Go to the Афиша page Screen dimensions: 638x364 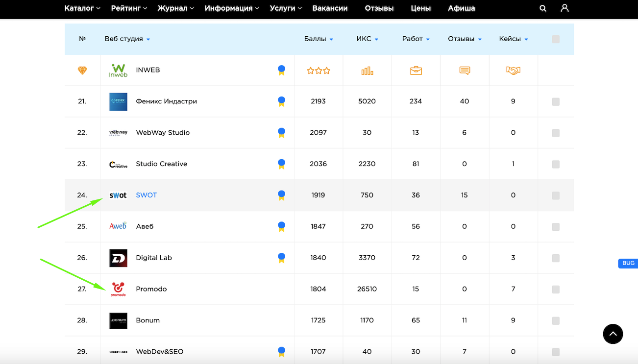click(x=461, y=8)
